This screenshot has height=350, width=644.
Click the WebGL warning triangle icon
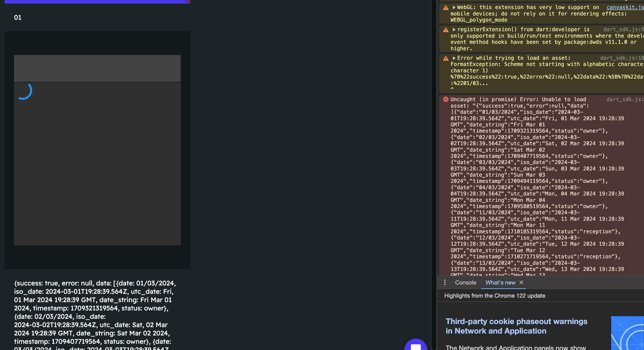(x=446, y=8)
